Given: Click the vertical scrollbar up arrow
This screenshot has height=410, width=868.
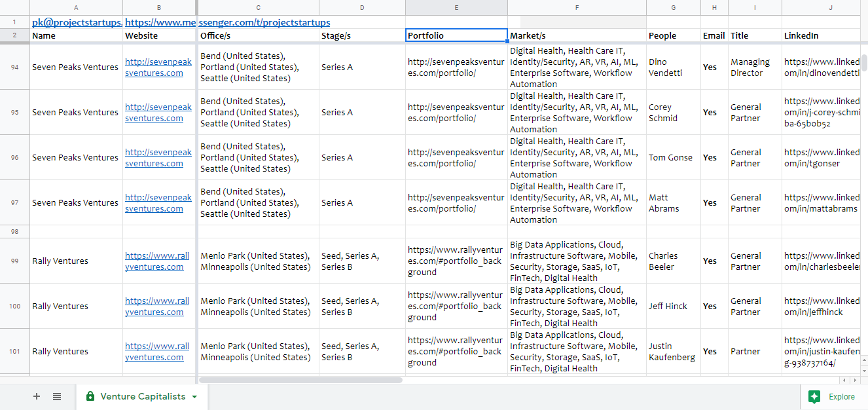Looking at the screenshot, I should click(863, 360).
